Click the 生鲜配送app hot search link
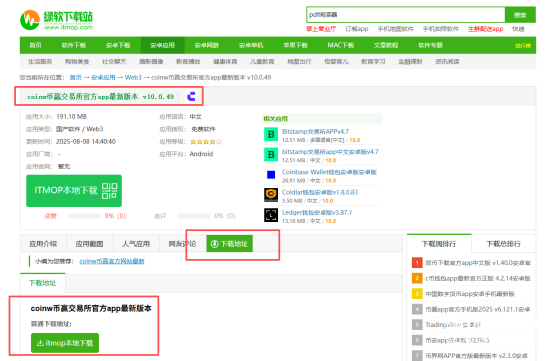553x361 pixels. tap(485, 29)
